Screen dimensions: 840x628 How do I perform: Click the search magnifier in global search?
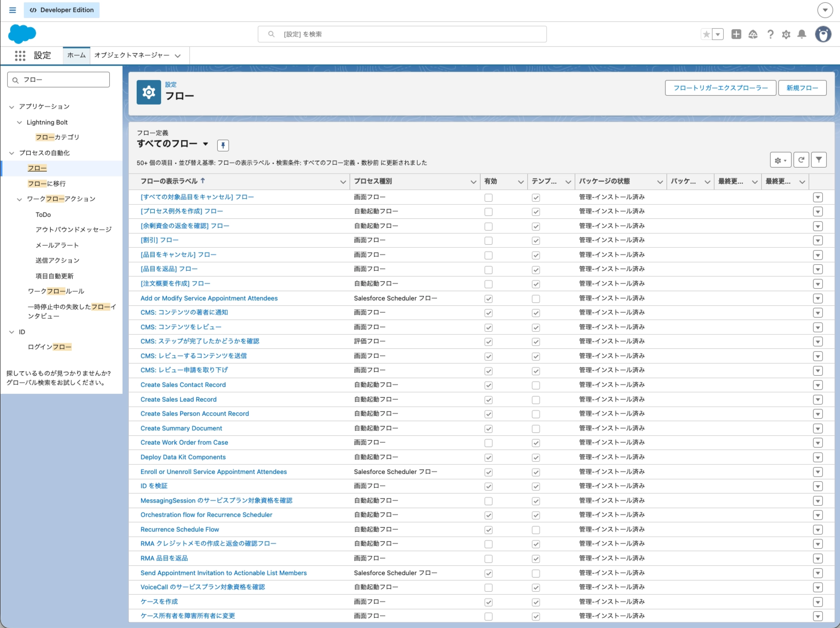pos(272,34)
